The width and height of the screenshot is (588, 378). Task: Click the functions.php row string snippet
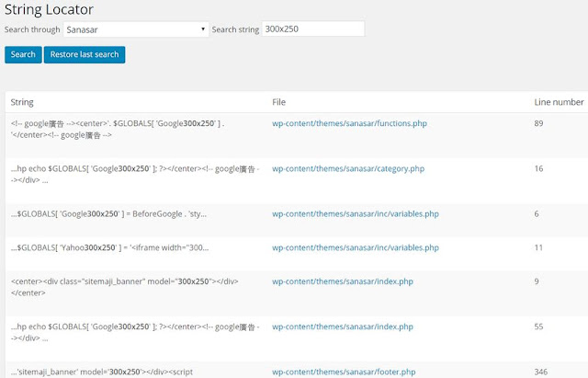coord(118,129)
